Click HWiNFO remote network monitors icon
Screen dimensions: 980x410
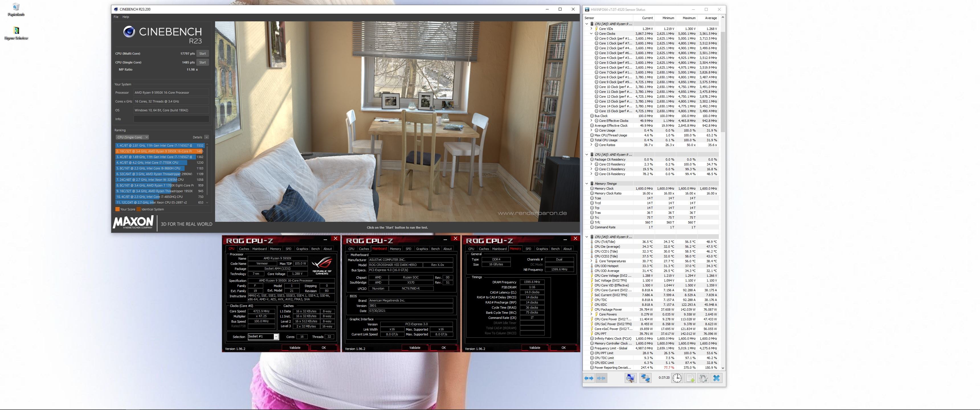point(645,378)
